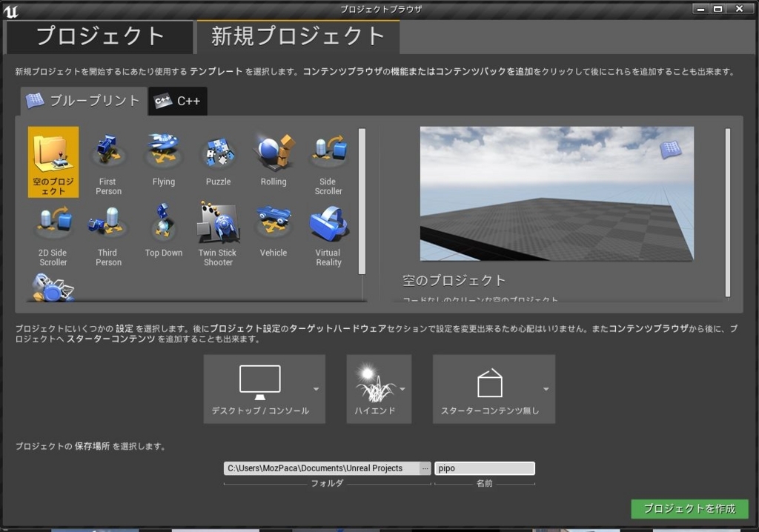Image resolution: width=759 pixels, height=532 pixels.
Task: Open the デスクトップ / コンソール hardware dropdown
Action: coord(265,389)
